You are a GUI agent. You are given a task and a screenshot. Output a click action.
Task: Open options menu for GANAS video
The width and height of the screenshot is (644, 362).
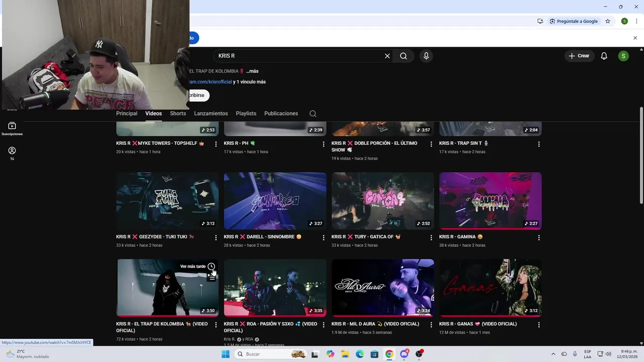pyautogui.click(x=539, y=325)
